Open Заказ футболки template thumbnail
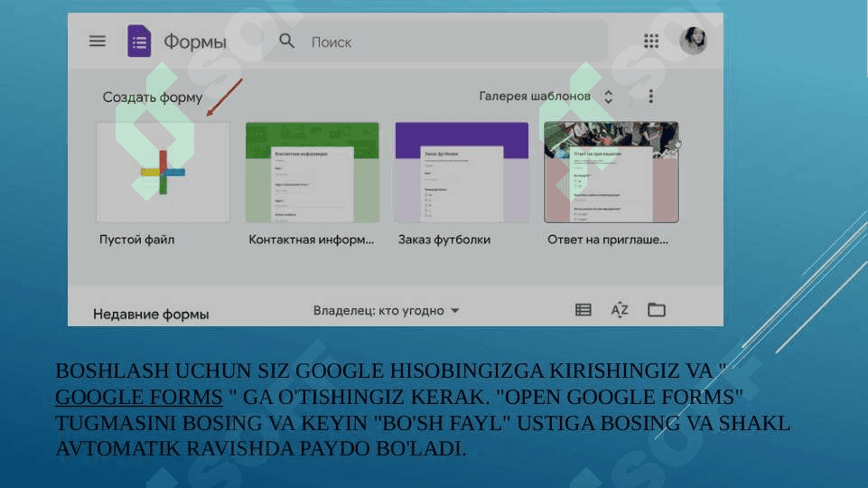 462,173
